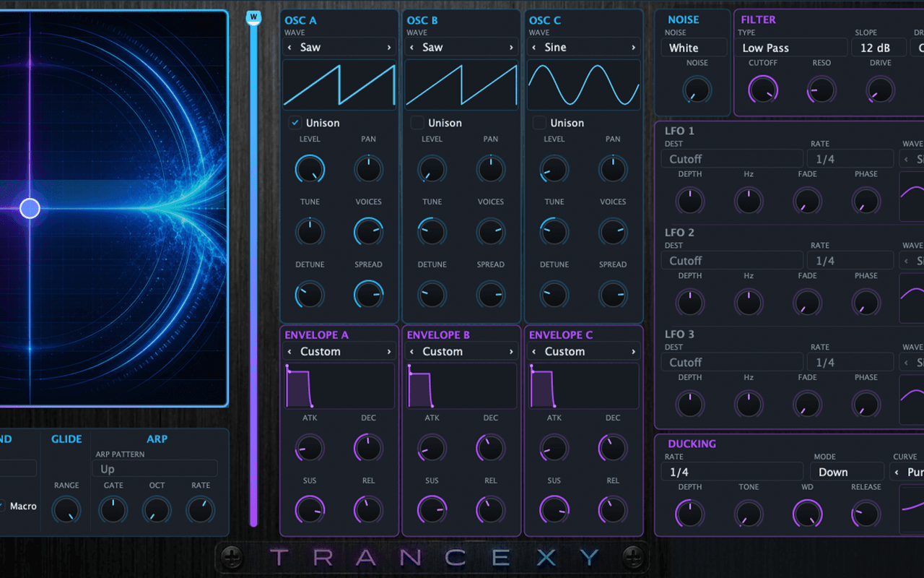
Task: Go to next Envelope A preset arrow
Action: pyautogui.click(x=389, y=352)
